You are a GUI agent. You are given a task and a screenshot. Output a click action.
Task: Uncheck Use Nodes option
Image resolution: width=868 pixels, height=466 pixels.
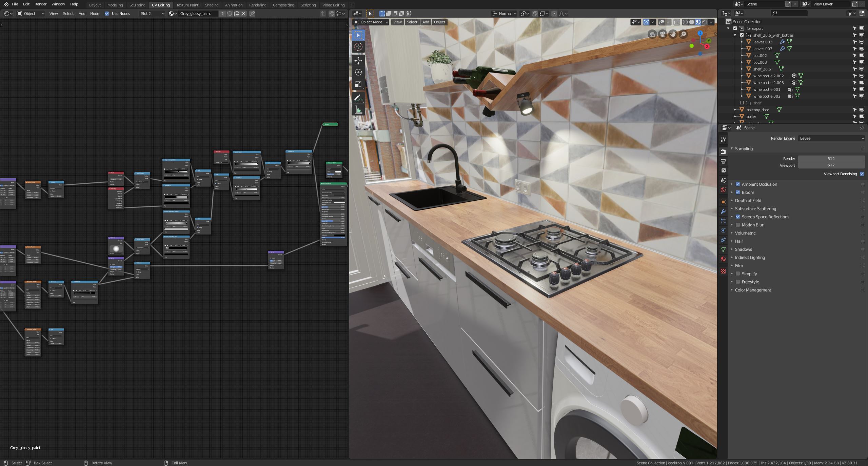pyautogui.click(x=107, y=14)
